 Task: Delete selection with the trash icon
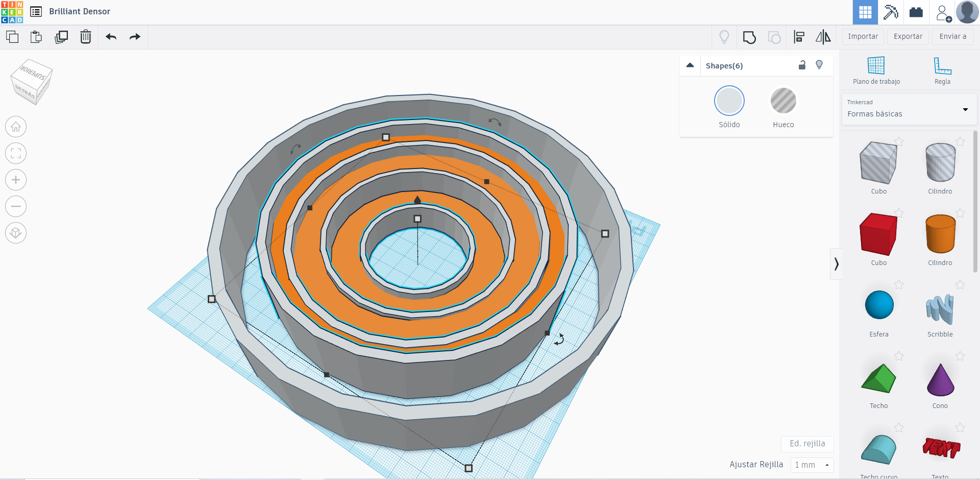[x=86, y=37]
